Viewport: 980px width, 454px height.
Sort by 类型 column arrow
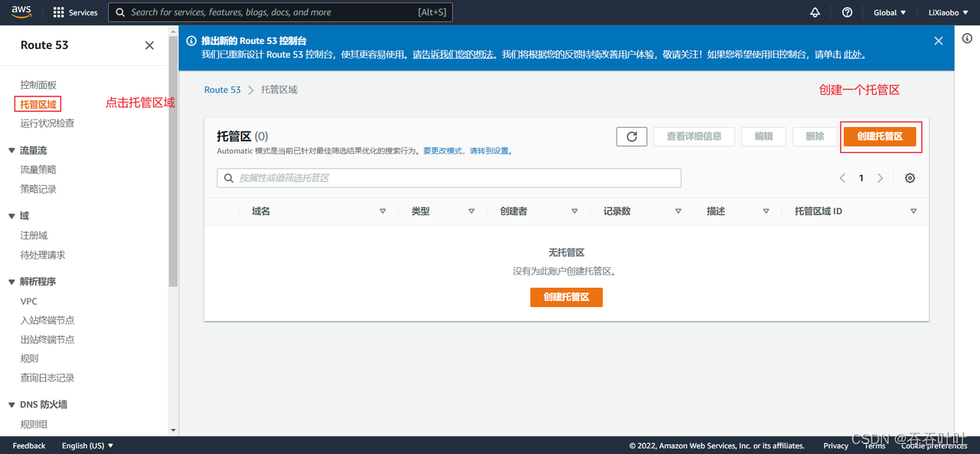click(472, 211)
